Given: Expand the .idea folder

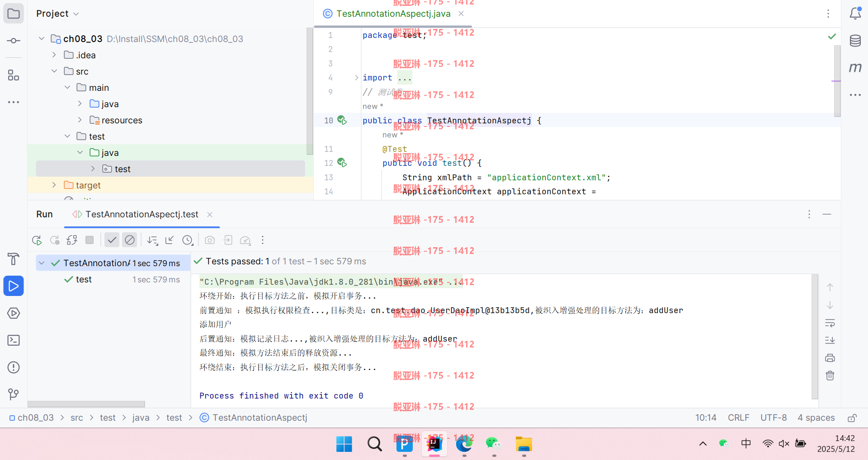Looking at the screenshot, I should point(54,55).
